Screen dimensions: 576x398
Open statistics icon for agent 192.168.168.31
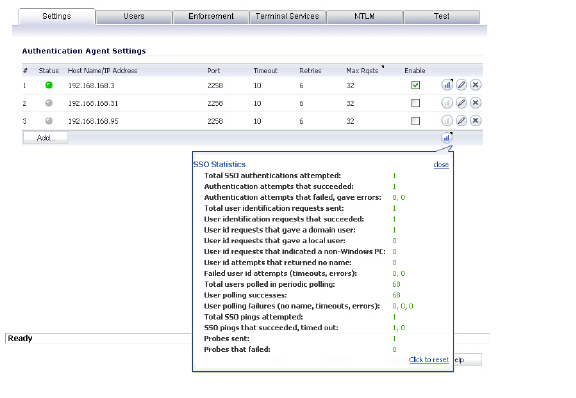pos(447,103)
